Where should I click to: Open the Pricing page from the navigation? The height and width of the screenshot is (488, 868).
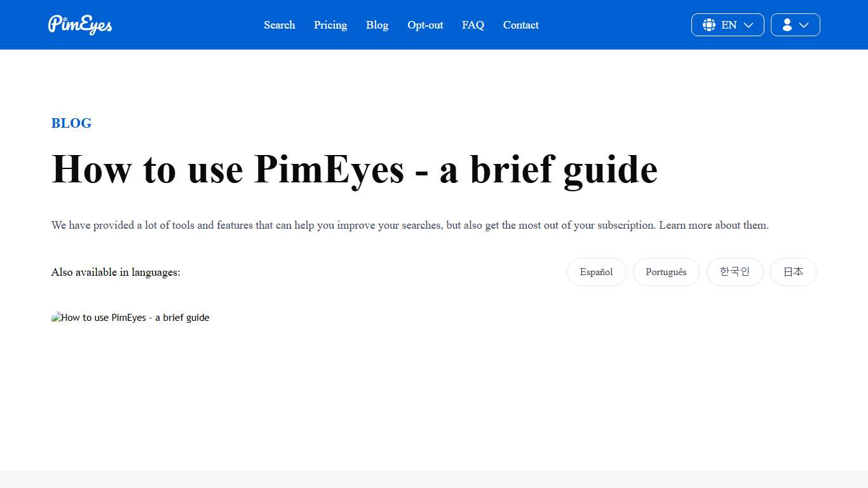point(330,25)
